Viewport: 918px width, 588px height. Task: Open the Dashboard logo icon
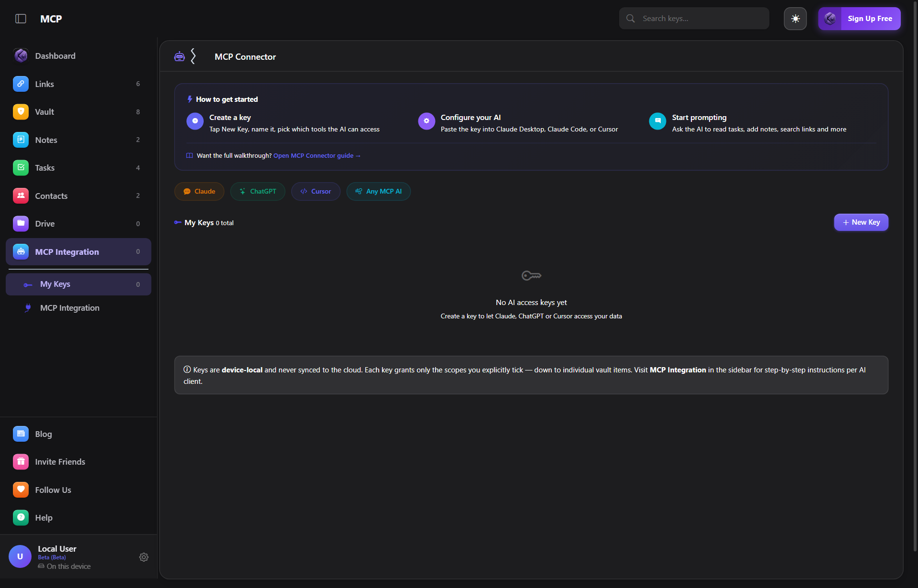[x=21, y=56]
